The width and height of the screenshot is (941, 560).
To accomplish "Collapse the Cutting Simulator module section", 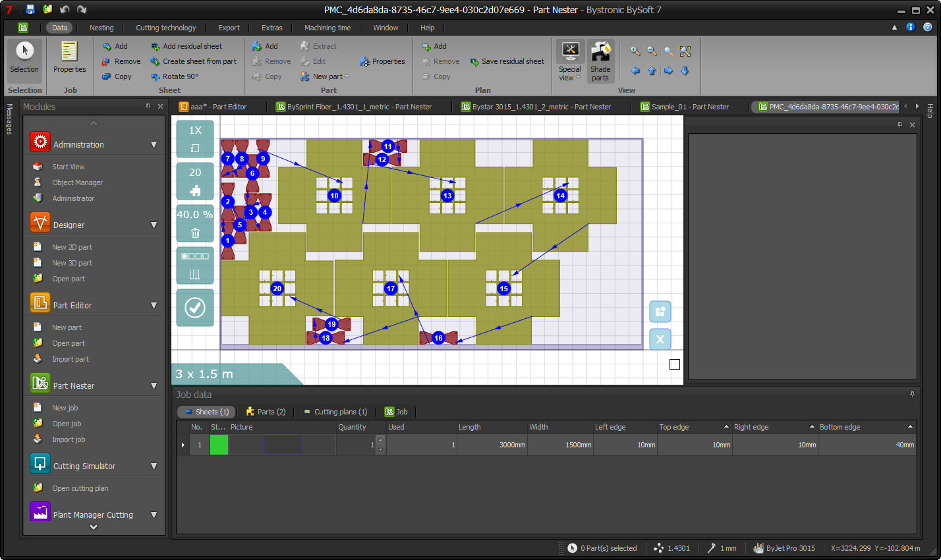I will (154, 466).
